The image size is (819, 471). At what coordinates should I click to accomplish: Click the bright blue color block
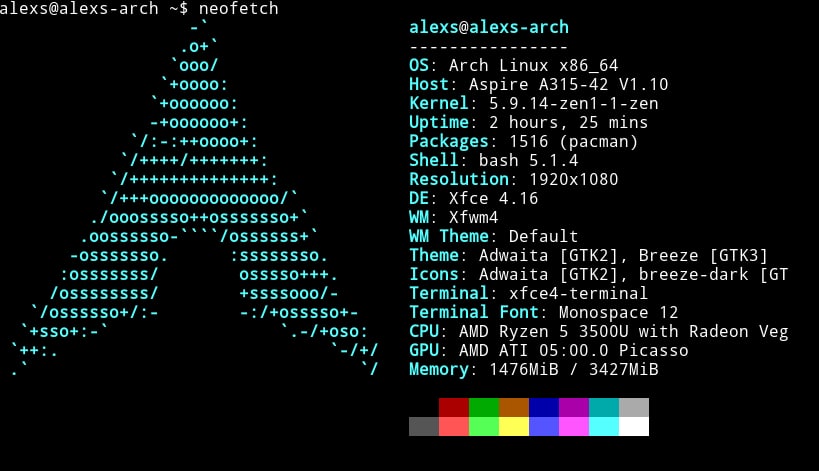544,426
